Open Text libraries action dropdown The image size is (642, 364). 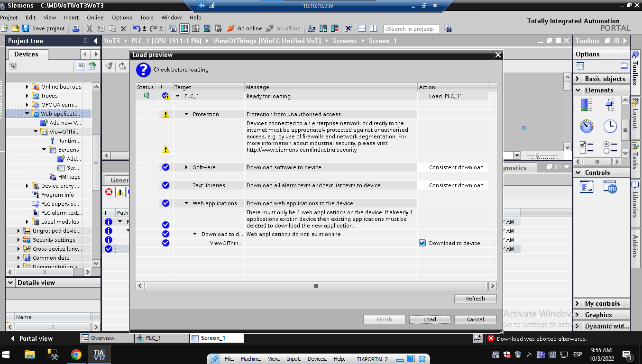[x=452, y=185]
